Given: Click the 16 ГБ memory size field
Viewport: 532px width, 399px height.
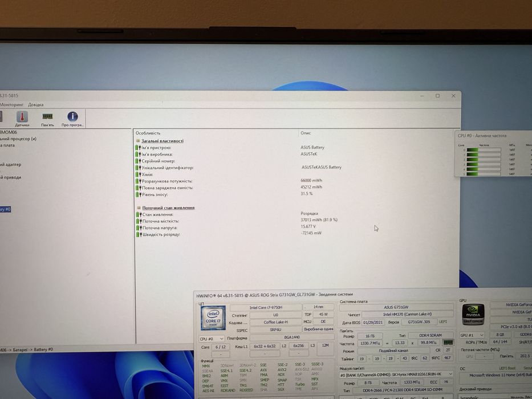Looking at the screenshot, I should pos(370,336).
